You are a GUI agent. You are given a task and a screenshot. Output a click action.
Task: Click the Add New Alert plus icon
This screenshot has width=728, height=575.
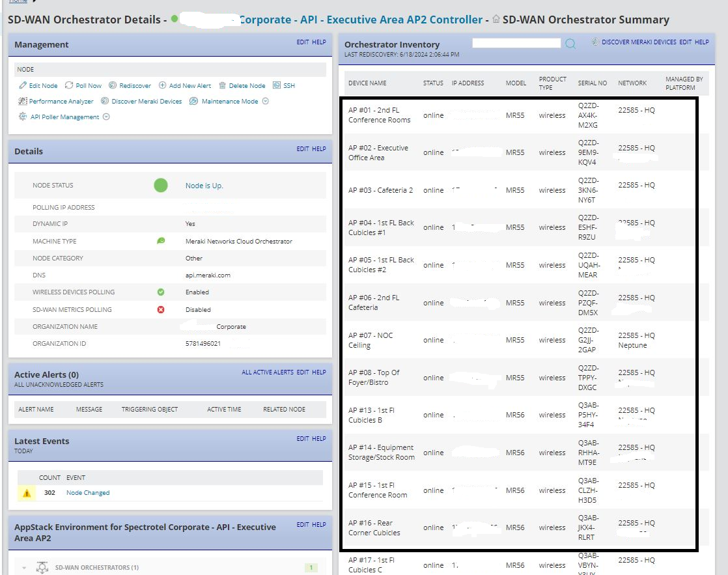(x=163, y=85)
